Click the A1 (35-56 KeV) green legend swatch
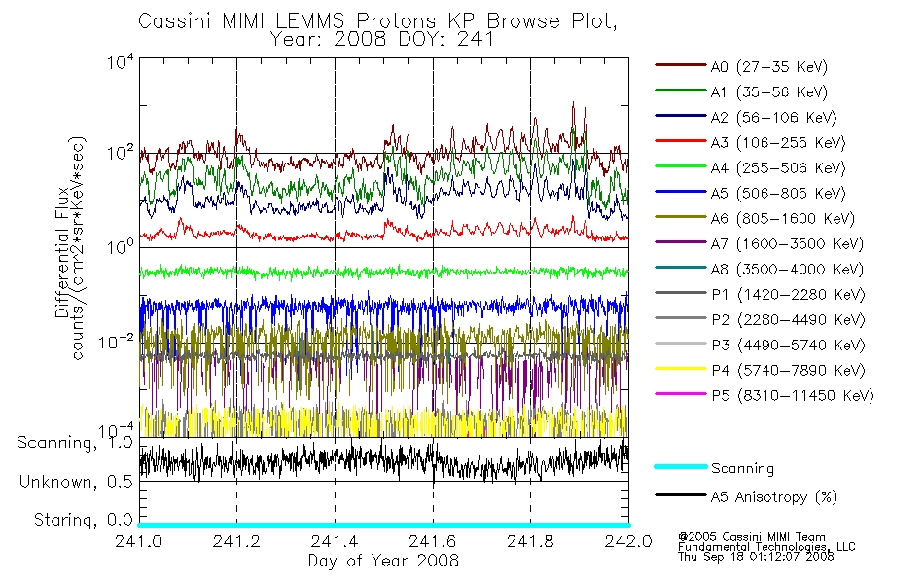This screenshot has width=924, height=584. tap(681, 91)
